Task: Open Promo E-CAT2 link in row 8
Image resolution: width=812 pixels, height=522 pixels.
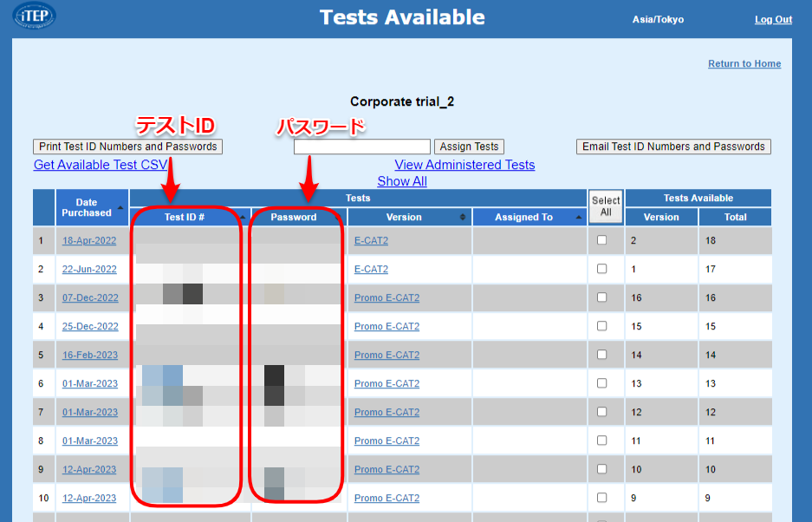Action: pyautogui.click(x=387, y=440)
